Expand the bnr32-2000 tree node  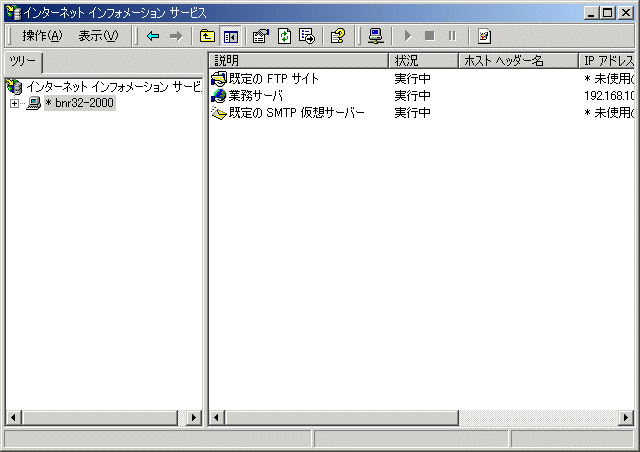click(x=14, y=103)
